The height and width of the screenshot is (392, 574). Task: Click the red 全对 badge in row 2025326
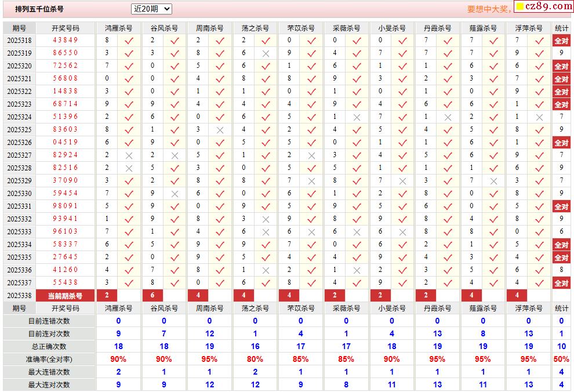[561, 143]
